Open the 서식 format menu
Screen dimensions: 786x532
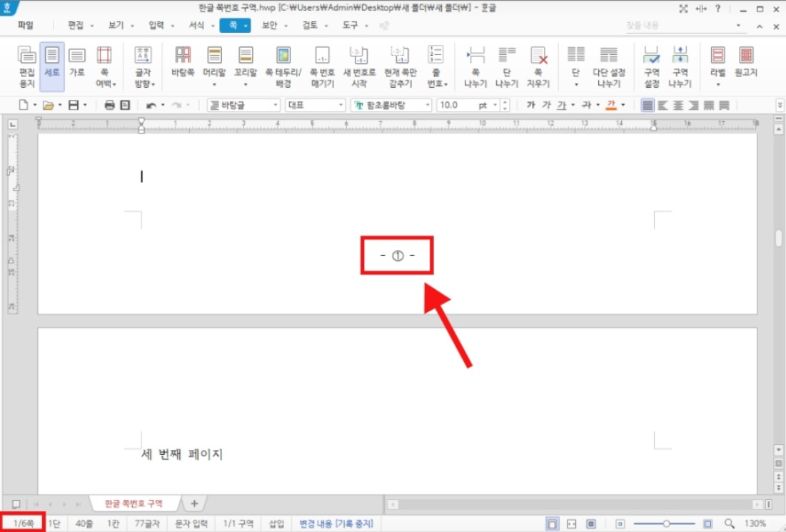(196, 25)
